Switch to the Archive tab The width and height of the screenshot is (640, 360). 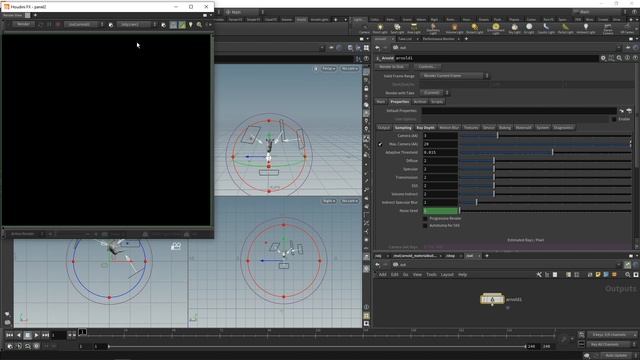click(x=420, y=102)
